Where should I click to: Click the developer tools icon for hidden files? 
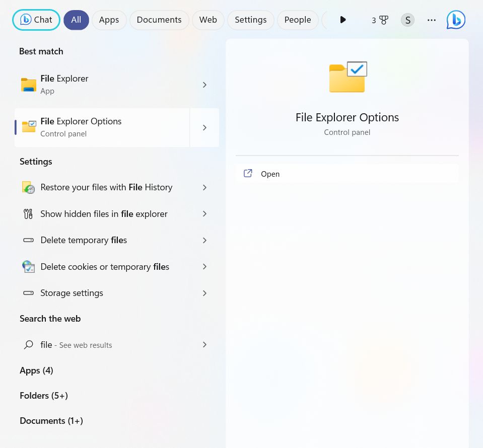(28, 214)
